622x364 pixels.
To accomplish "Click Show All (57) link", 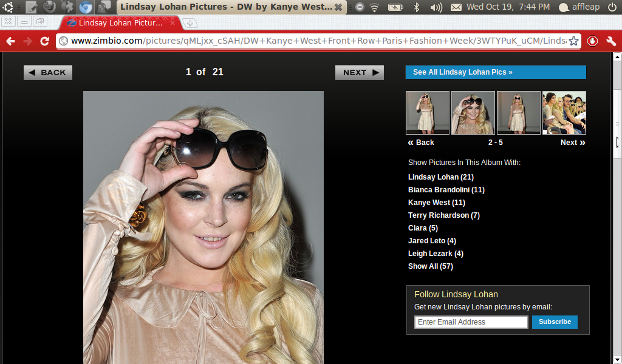I will pos(431,266).
